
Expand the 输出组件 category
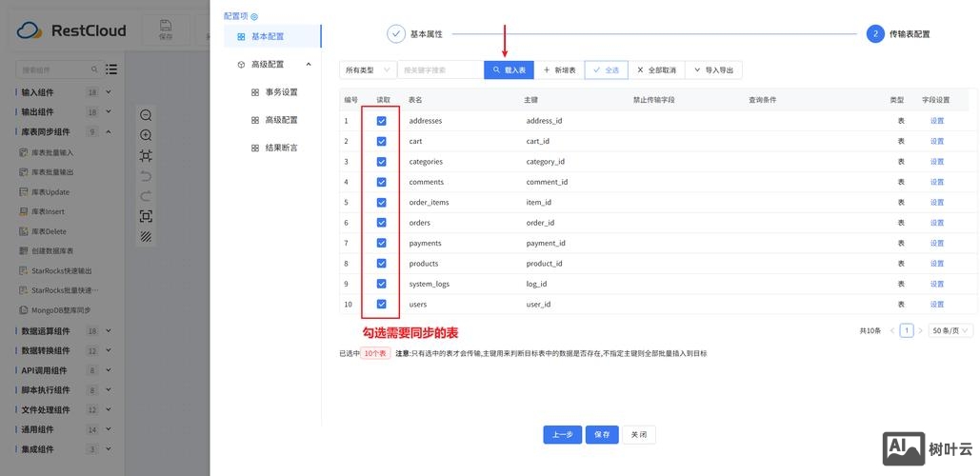[x=109, y=111]
